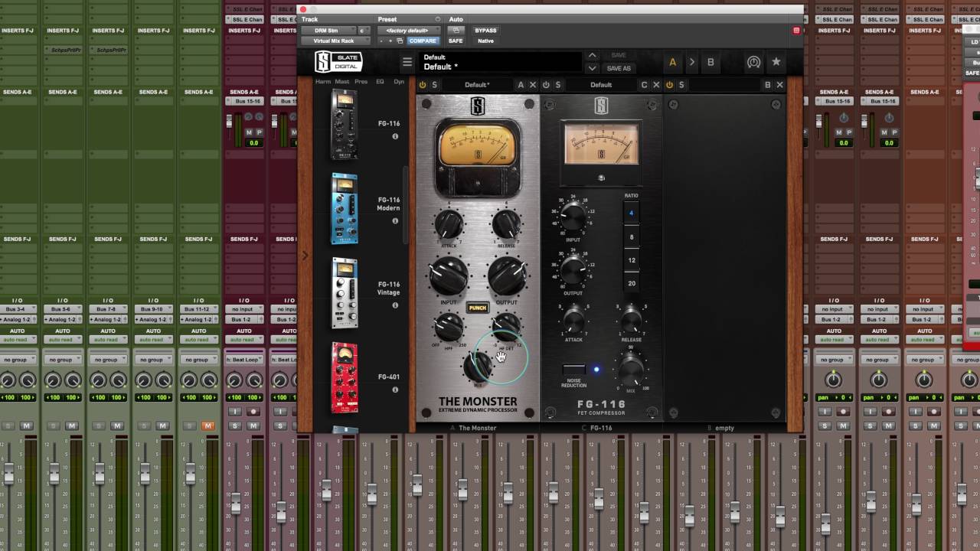
Task: Open the EQ category tab
Action: click(380, 82)
